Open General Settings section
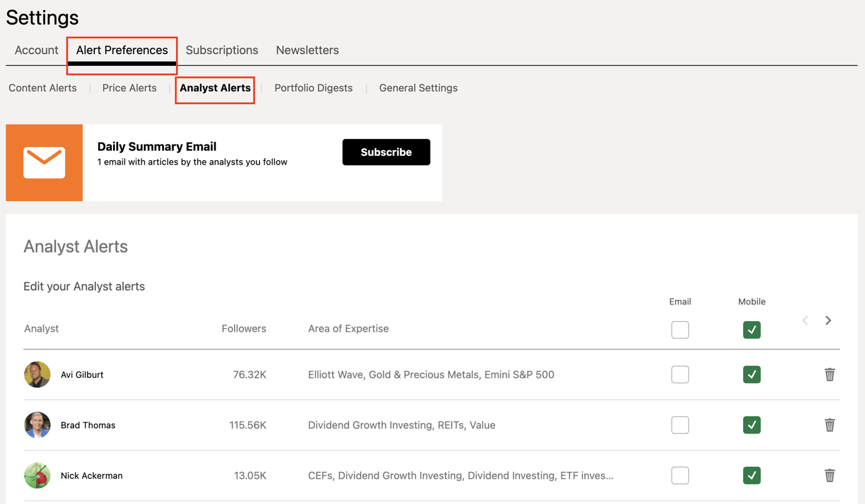Viewport: 865px width, 504px height. [418, 88]
